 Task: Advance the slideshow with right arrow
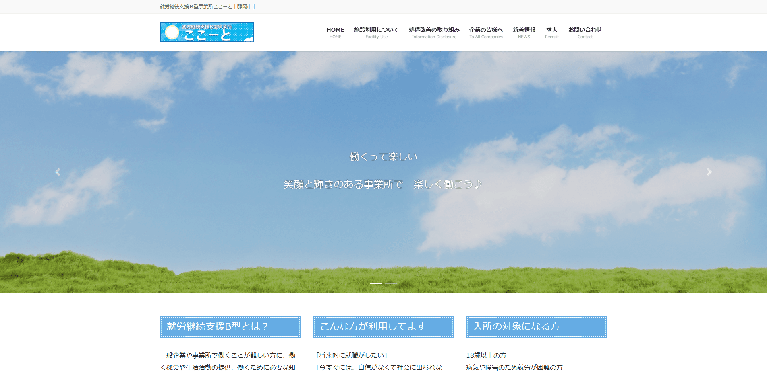709,172
